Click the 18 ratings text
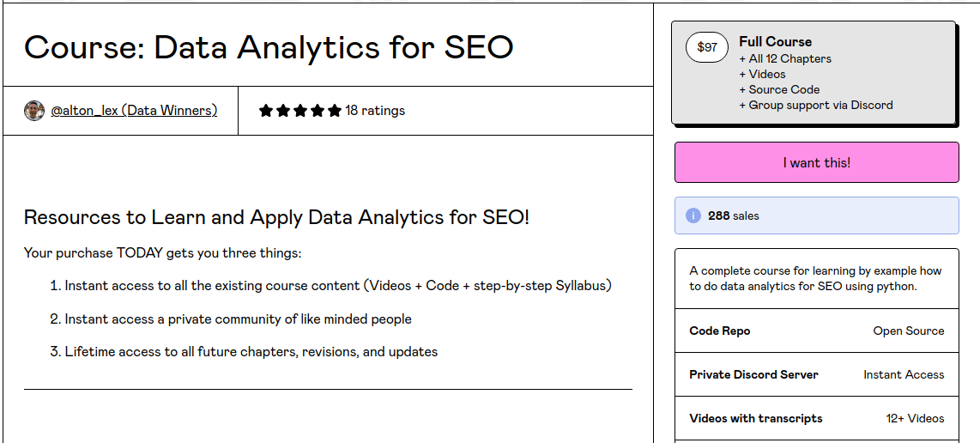 375,111
